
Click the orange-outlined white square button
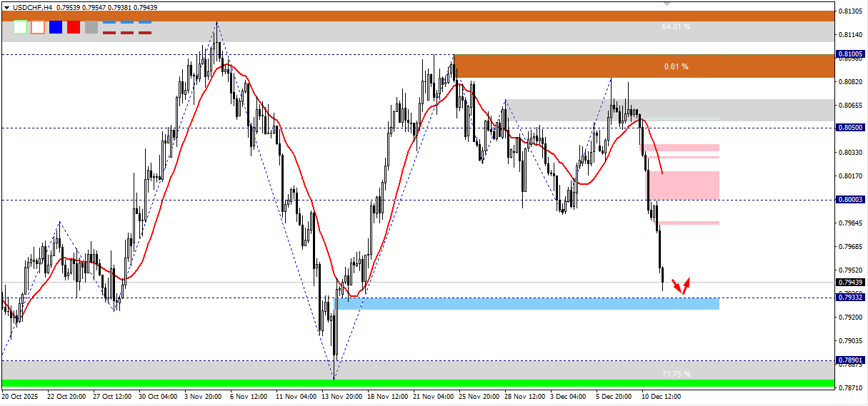(38, 27)
